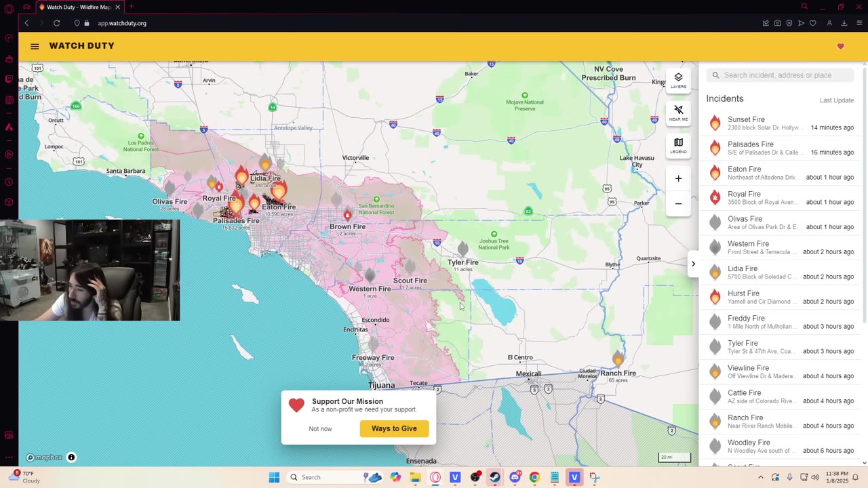Open the Viewline Fire list entry

click(780, 371)
